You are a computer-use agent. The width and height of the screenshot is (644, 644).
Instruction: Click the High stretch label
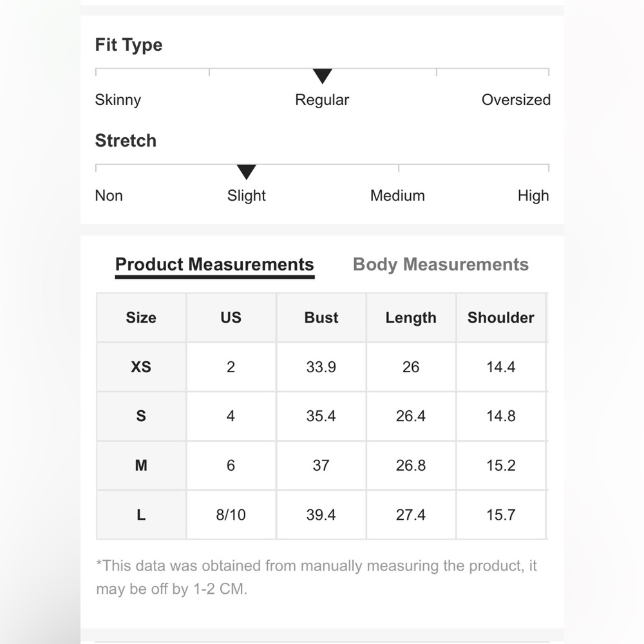(533, 196)
